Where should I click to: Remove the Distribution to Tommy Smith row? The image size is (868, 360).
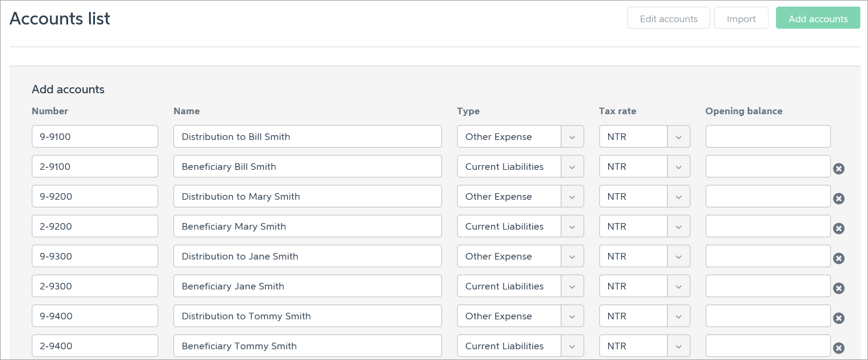(839, 318)
